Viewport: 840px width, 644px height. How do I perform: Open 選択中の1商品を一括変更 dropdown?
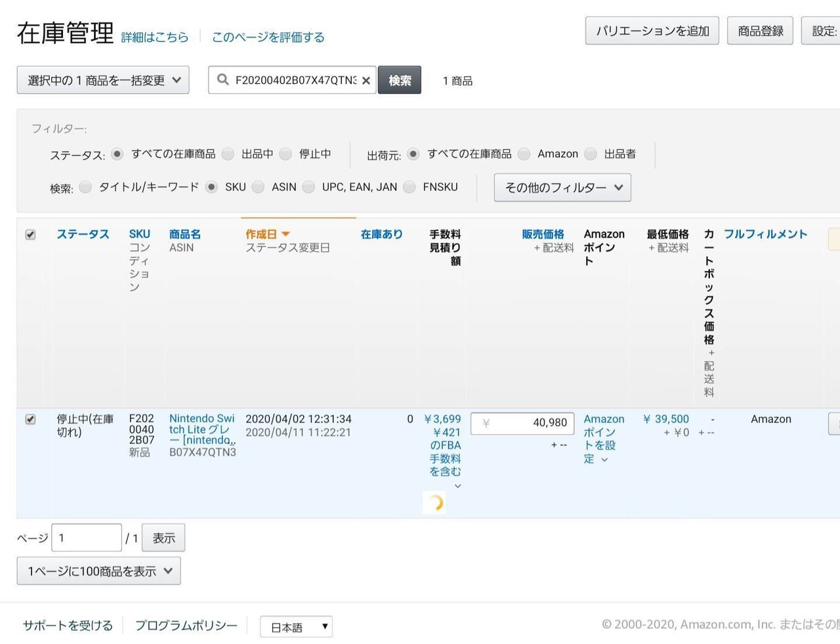pyautogui.click(x=103, y=80)
